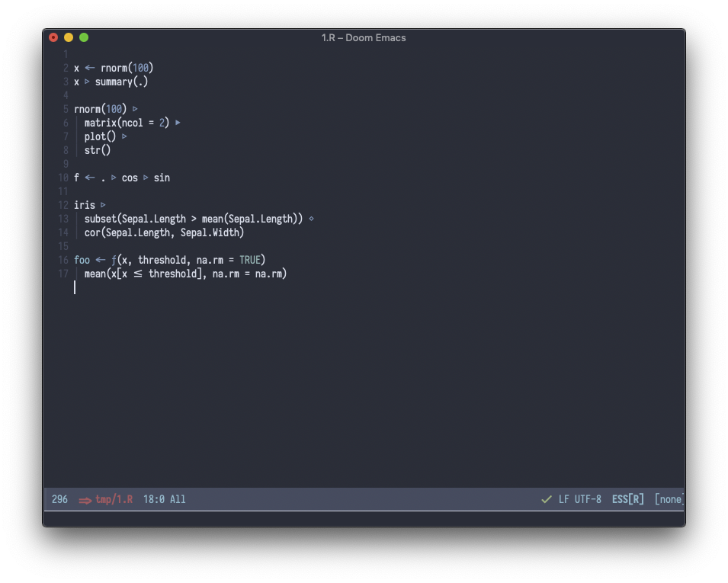This screenshot has height=583, width=728.
Task: Click line number 10 in the gutter
Action: [x=63, y=178]
